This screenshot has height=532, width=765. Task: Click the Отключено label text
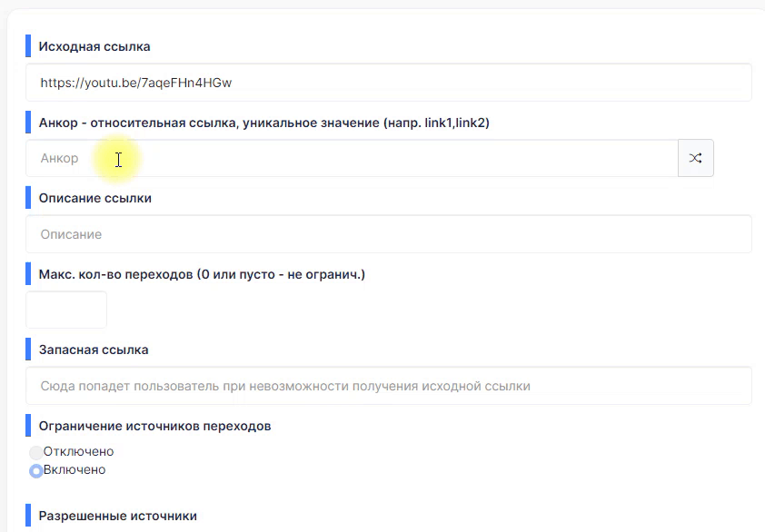[x=78, y=451]
